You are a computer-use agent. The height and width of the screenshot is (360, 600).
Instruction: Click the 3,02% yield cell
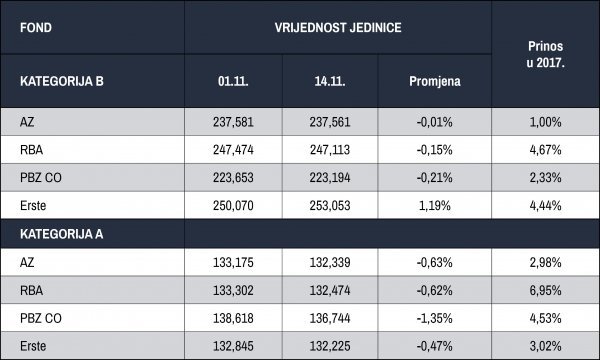(545, 346)
